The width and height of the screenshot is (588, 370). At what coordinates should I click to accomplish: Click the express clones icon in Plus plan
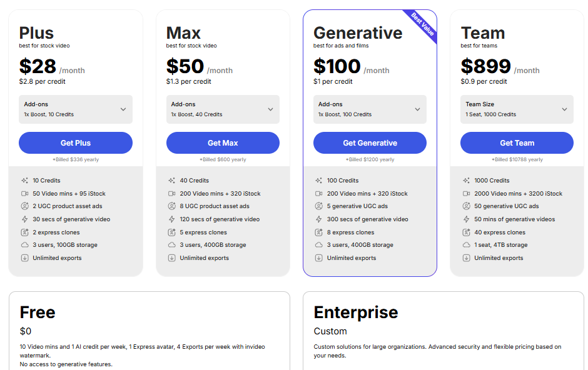[x=25, y=232]
